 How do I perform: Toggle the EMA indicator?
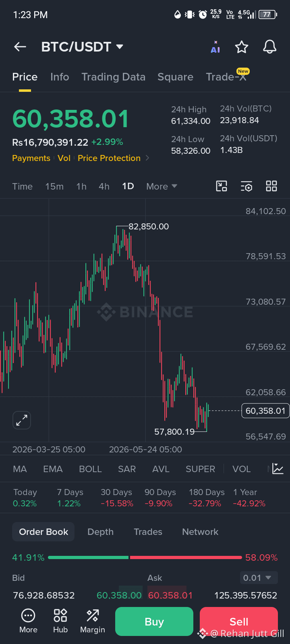[x=53, y=469]
